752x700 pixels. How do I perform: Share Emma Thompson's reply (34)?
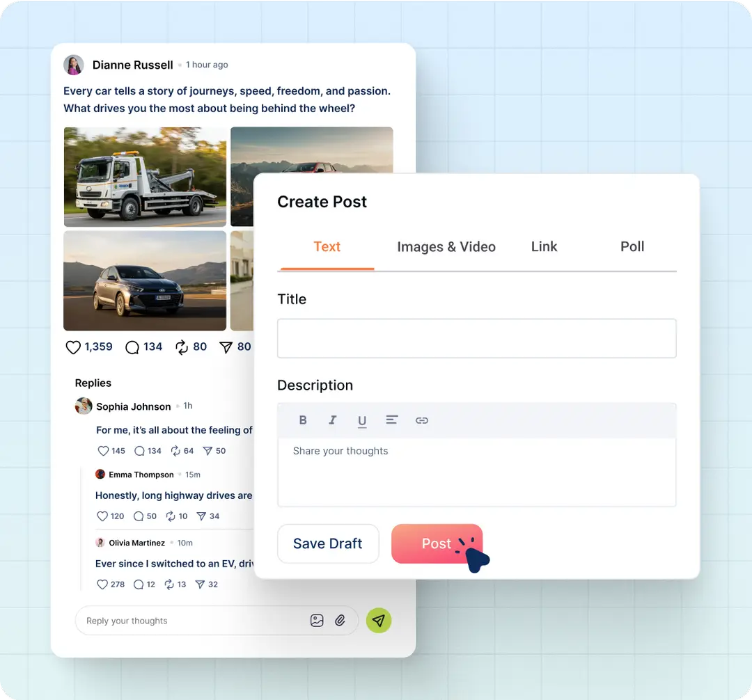click(x=201, y=516)
